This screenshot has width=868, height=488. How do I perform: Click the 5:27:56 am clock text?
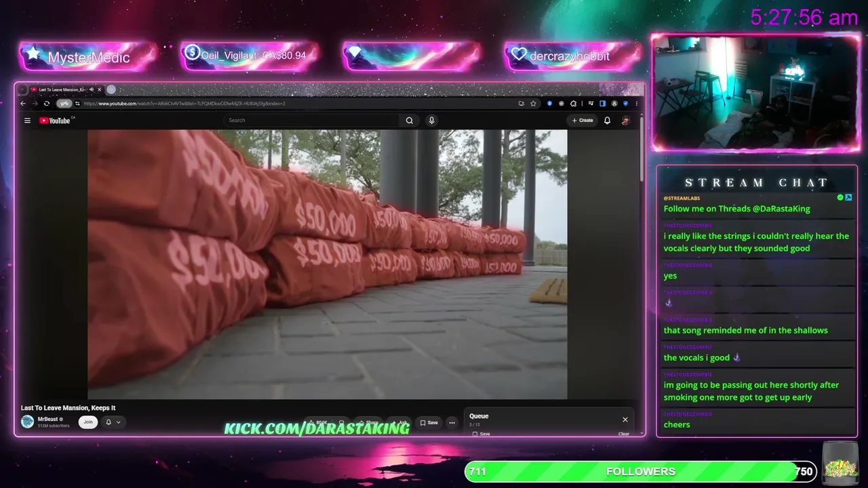pos(804,18)
